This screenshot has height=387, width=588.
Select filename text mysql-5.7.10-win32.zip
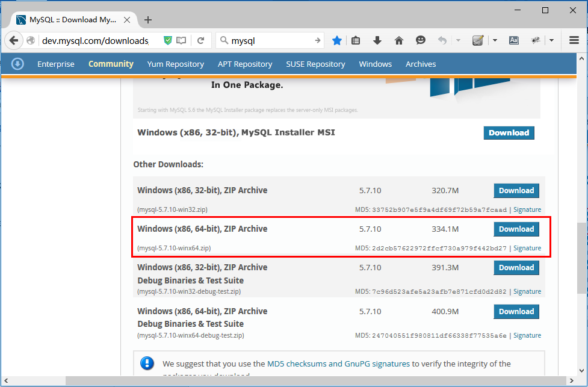point(173,209)
